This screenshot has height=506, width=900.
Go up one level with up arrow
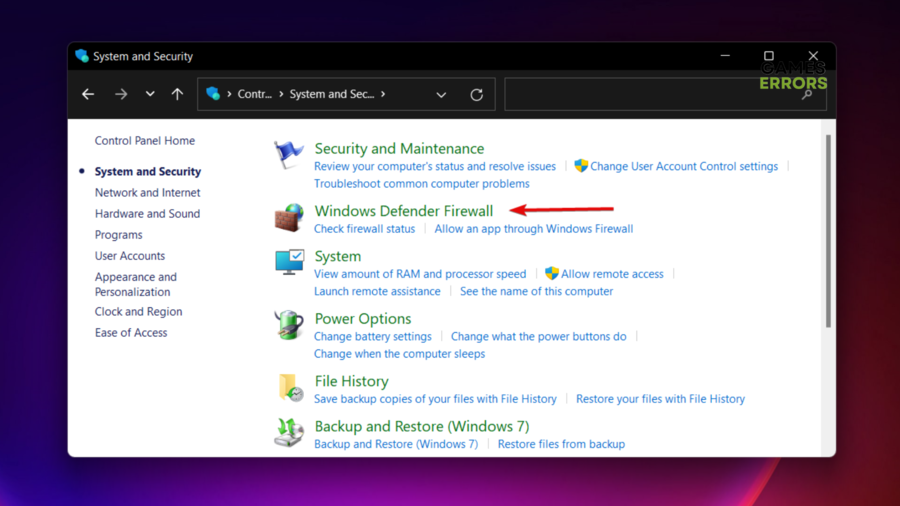coord(177,94)
